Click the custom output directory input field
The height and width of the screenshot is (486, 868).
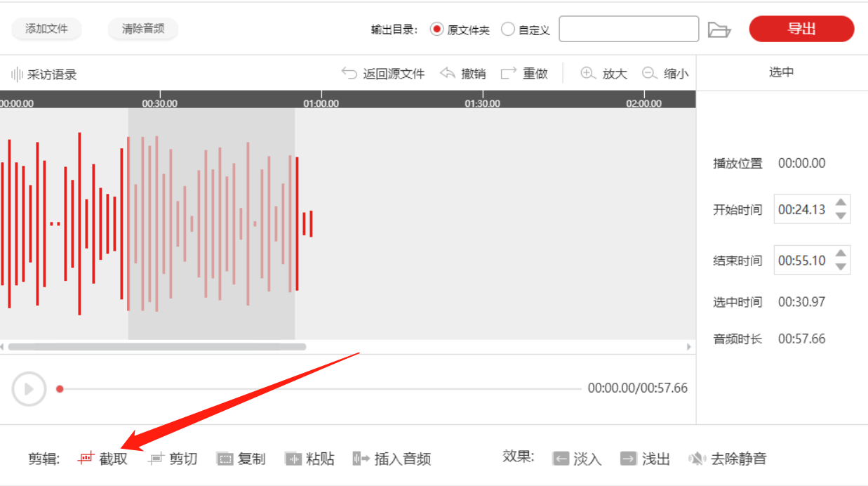[629, 29]
